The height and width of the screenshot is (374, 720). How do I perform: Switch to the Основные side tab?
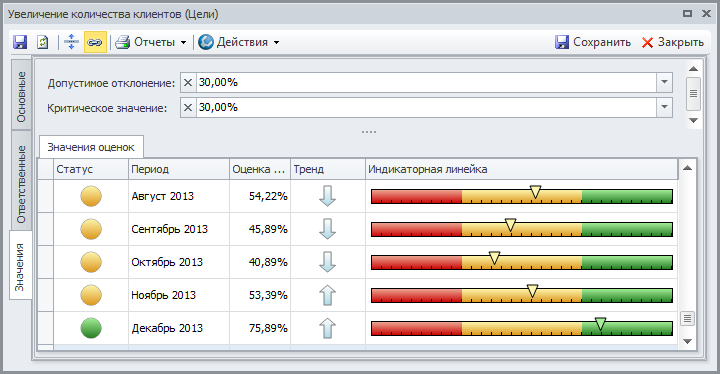[x=21, y=96]
